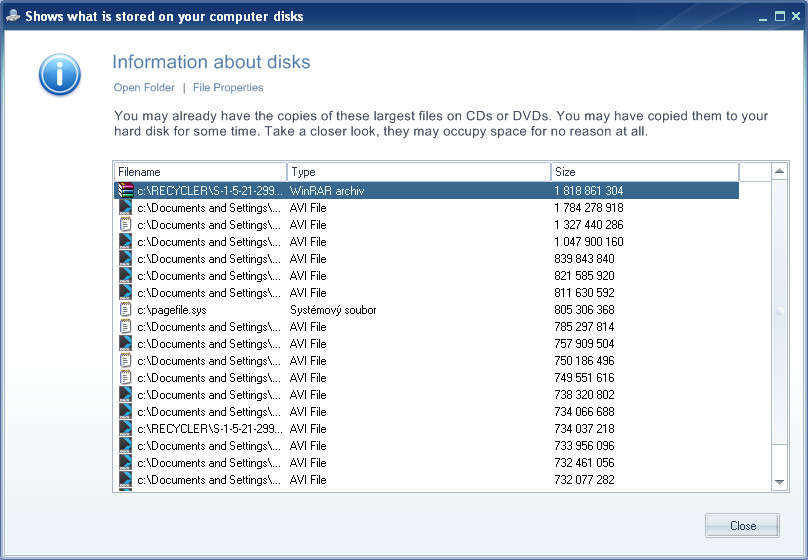Click the AVI icon beside size 733 956 096
The height and width of the screenshot is (560, 808).
click(x=125, y=445)
